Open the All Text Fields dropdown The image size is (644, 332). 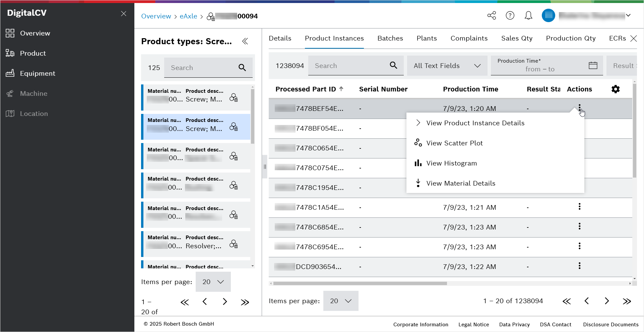pyautogui.click(x=447, y=66)
